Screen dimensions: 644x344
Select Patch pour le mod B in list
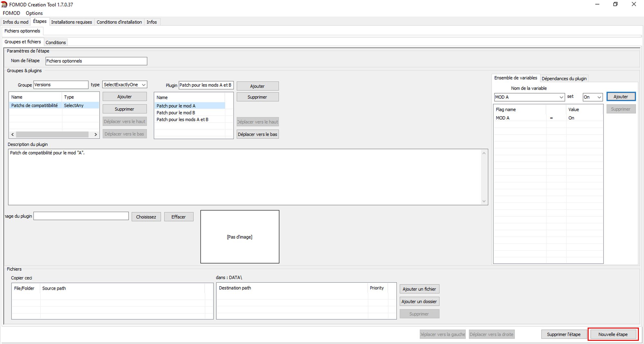(x=176, y=113)
